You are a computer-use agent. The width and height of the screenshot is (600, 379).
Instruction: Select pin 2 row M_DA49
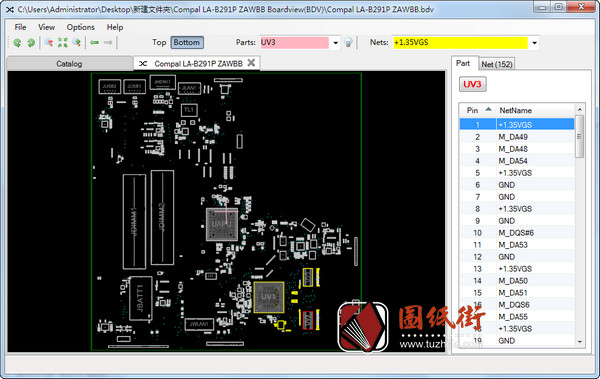pos(517,137)
